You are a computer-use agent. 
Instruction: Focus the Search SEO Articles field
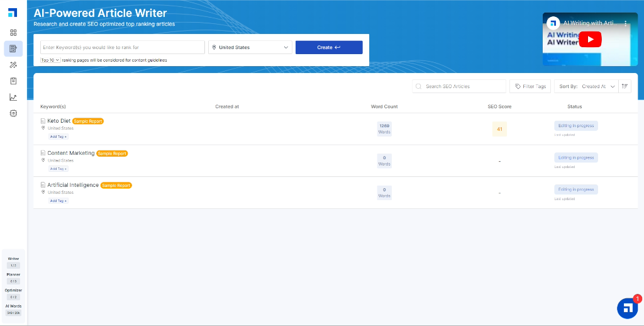(458, 86)
